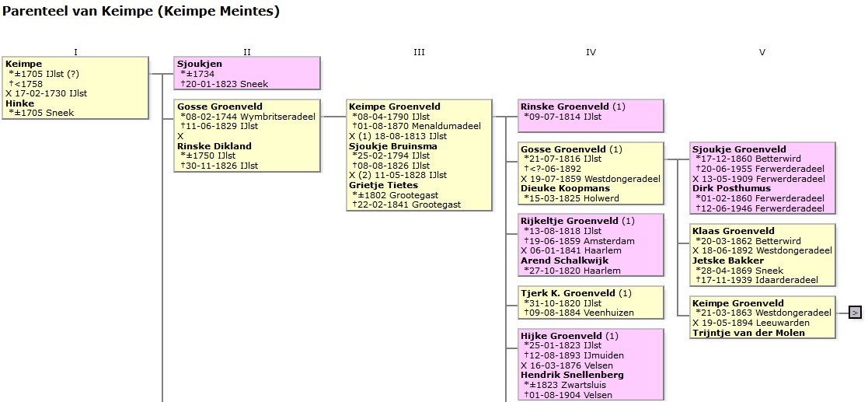Open Tjerk K. Groenveld's box

[567, 293]
